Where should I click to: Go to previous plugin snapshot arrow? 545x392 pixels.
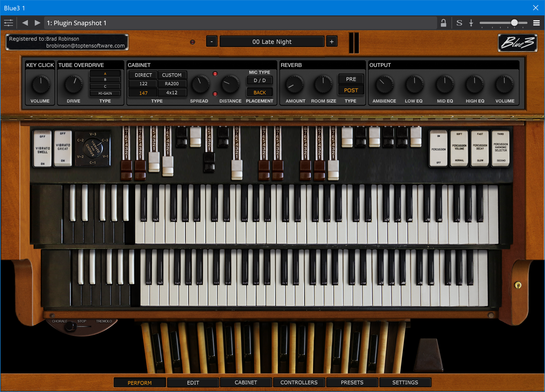pyautogui.click(x=25, y=23)
